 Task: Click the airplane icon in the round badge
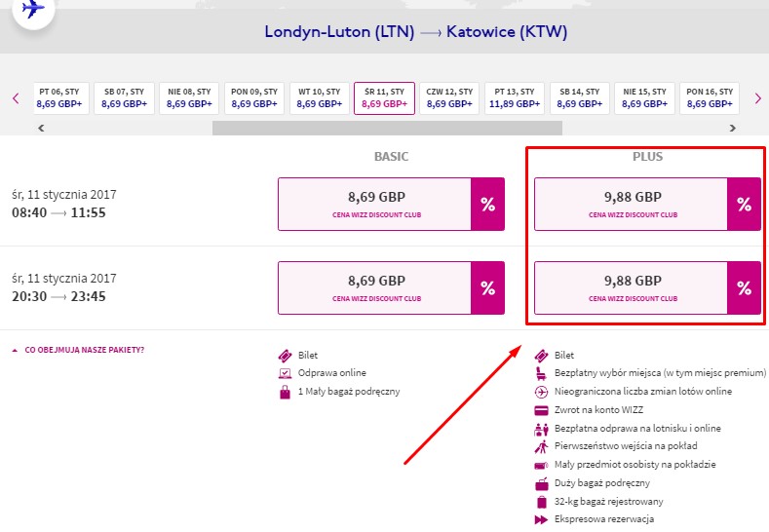[x=33, y=9]
